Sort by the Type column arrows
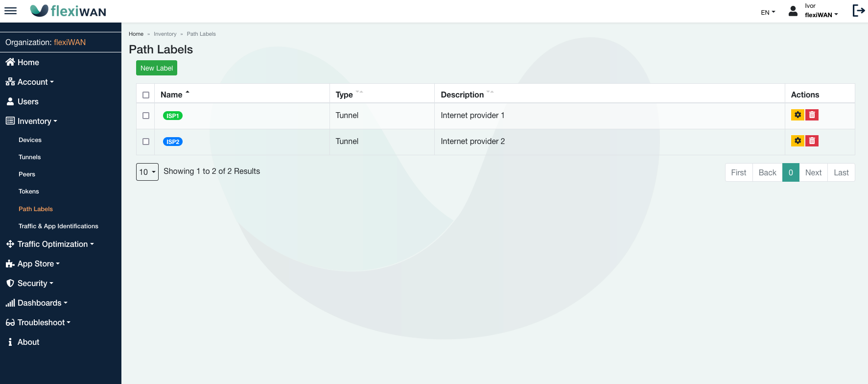The height and width of the screenshot is (384, 868). pos(359,92)
